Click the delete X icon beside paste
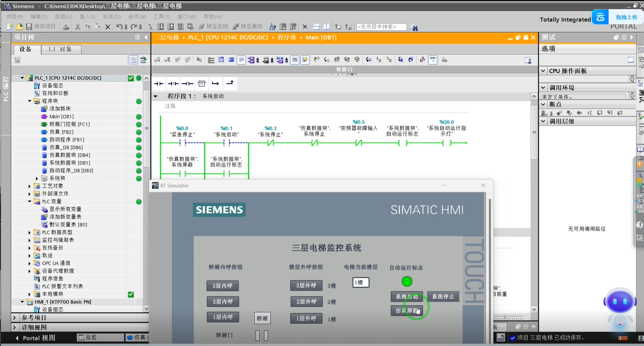 tap(107, 26)
